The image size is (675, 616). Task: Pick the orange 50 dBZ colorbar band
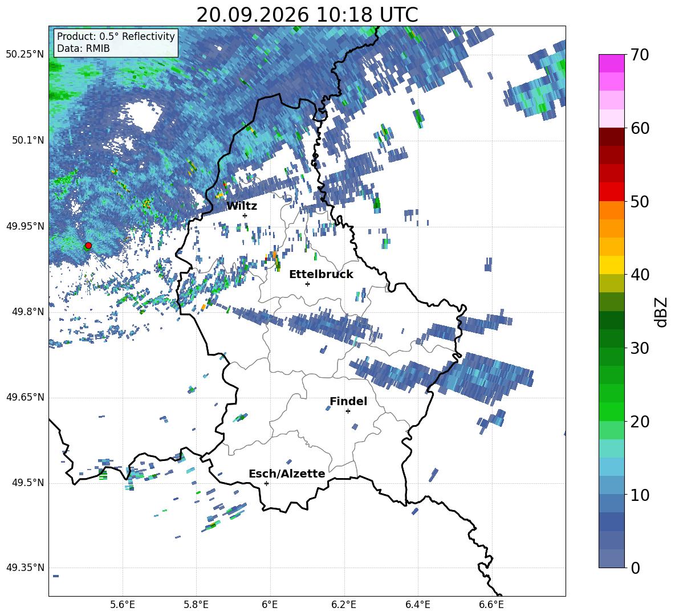click(611, 210)
